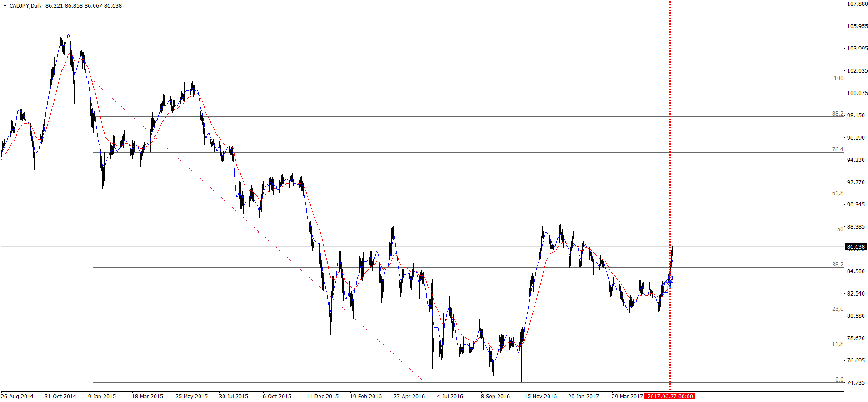The image size is (868, 402).
Task: Click the Fibonacci 76.4 level label
Action: click(x=838, y=150)
